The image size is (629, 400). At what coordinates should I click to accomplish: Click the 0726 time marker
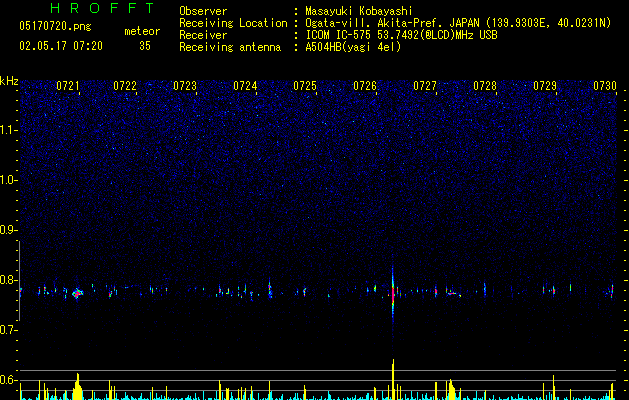[365, 86]
